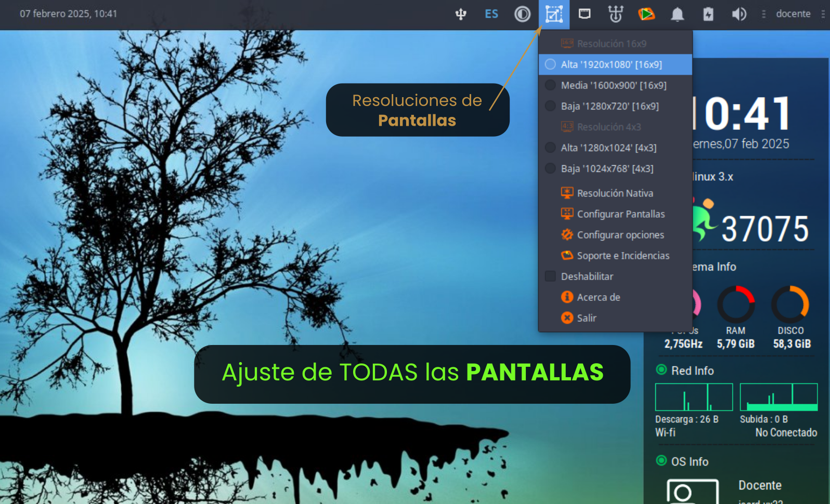Click the Configurar Pantallas monitor icon
The image size is (830, 504).
tap(567, 214)
